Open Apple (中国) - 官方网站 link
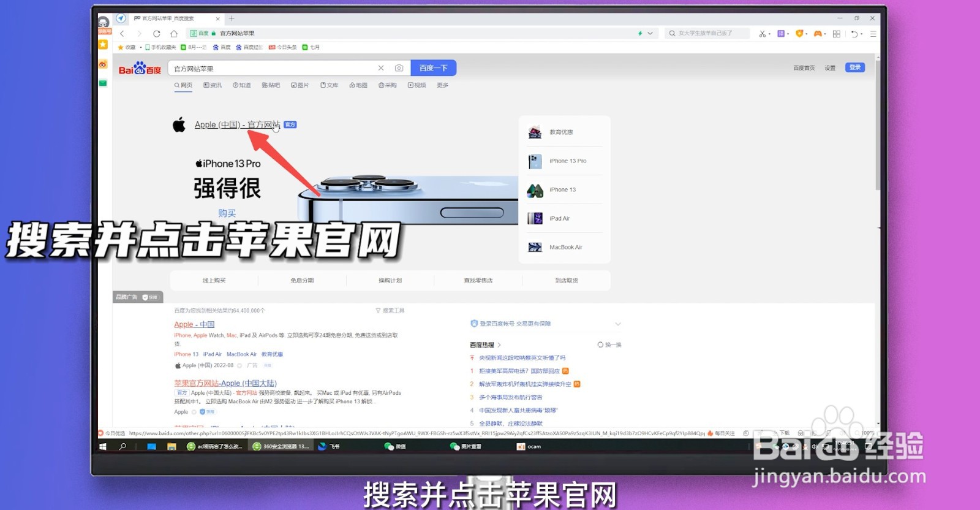This screenshot has width=980, height=510. [238, 124]
